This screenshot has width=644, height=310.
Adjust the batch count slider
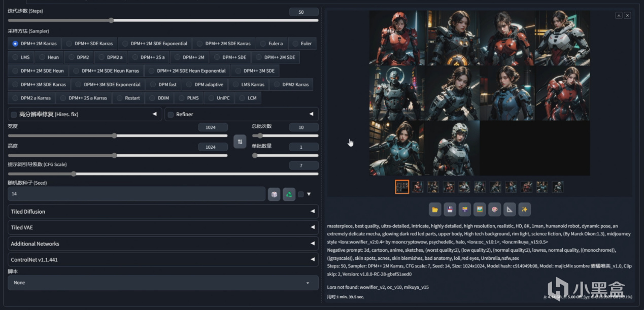tap(285, 135)
